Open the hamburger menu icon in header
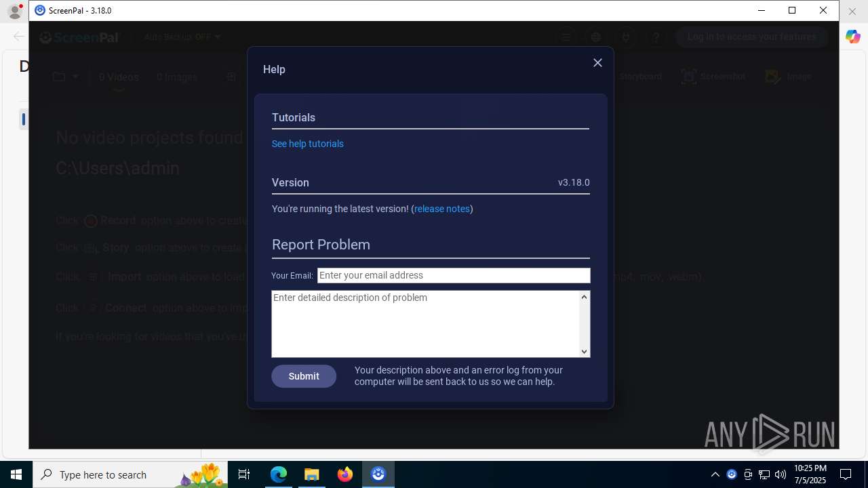Image resolution: width=868 pixels, height=488 pixels. pos(566,37)
